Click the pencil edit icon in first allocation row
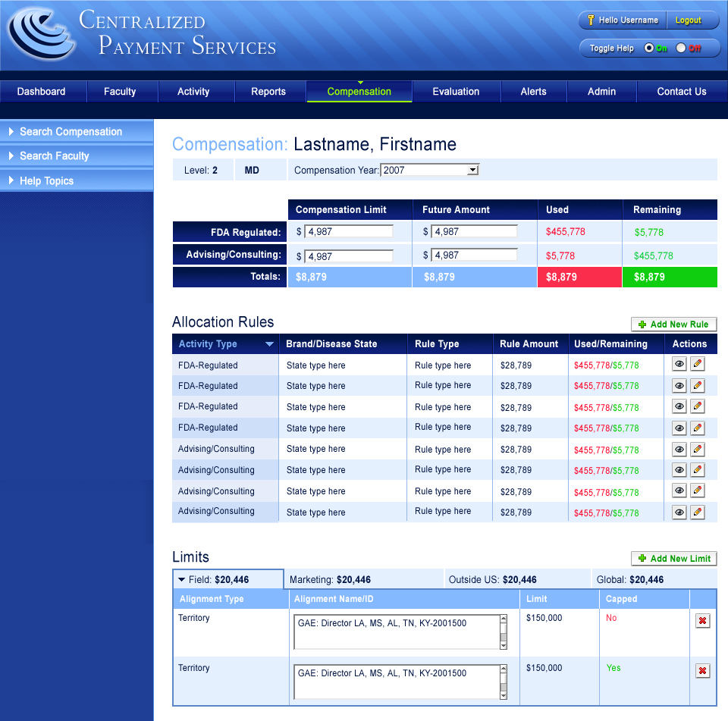The height and width of the screenshot is (721, 728). pos(698,365)
